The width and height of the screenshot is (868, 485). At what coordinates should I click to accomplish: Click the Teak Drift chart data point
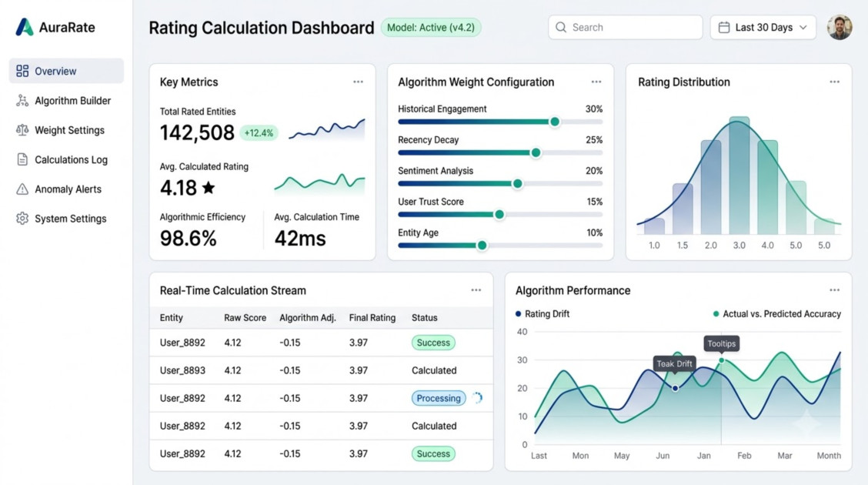coord(675,388)
